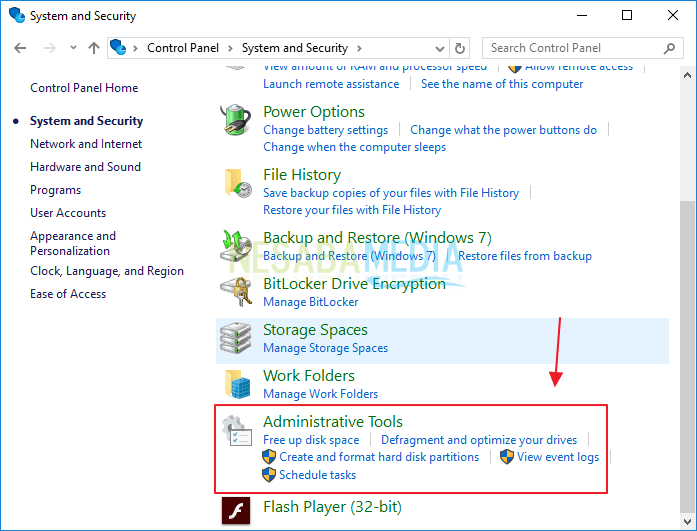697x531 pixels.
Task: Click the Flash Player icon
Action: click(236, 511)
